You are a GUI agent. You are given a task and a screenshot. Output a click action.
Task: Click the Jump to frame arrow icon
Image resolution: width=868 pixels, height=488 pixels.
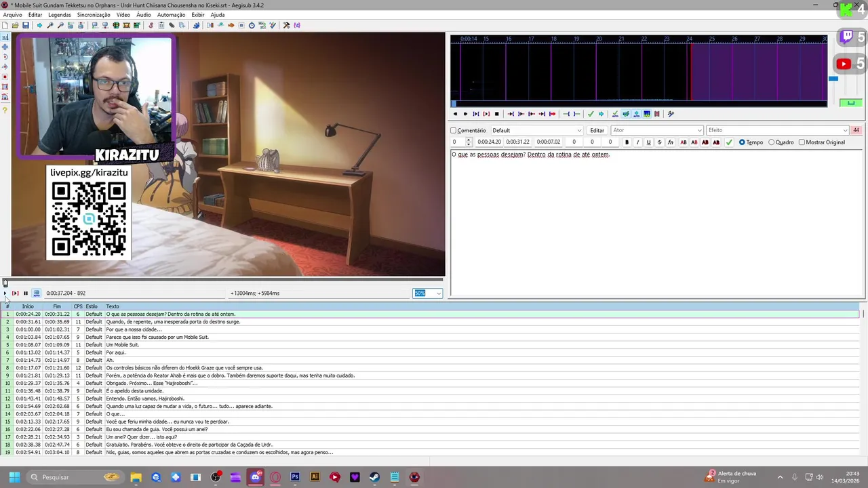pyautogui.click(x=39, y=25)
